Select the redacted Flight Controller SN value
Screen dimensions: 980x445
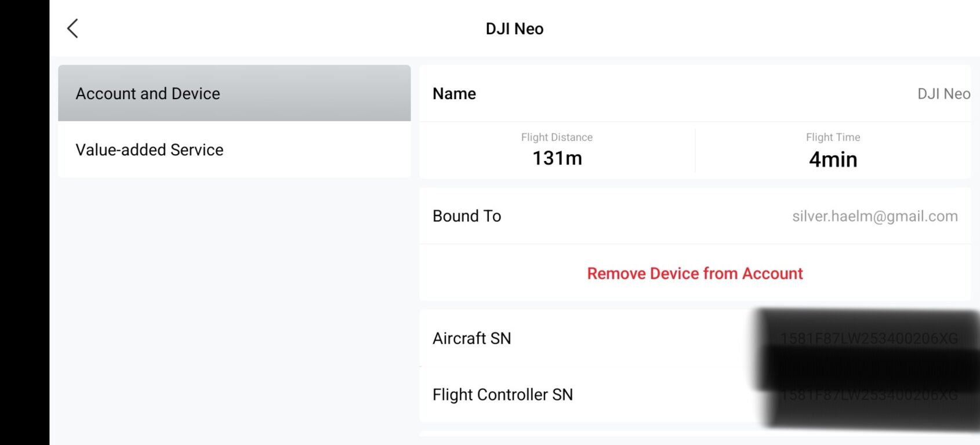(868, 395)
